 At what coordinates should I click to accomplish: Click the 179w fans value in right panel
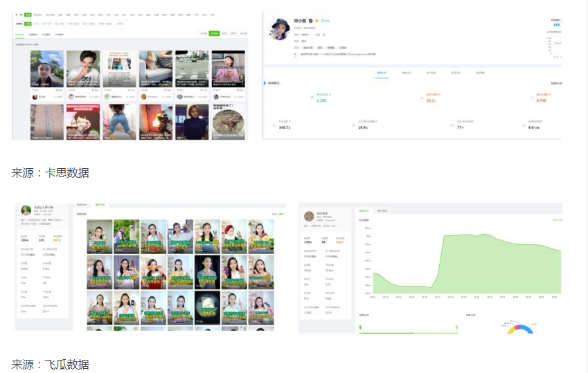coord(308,242)
